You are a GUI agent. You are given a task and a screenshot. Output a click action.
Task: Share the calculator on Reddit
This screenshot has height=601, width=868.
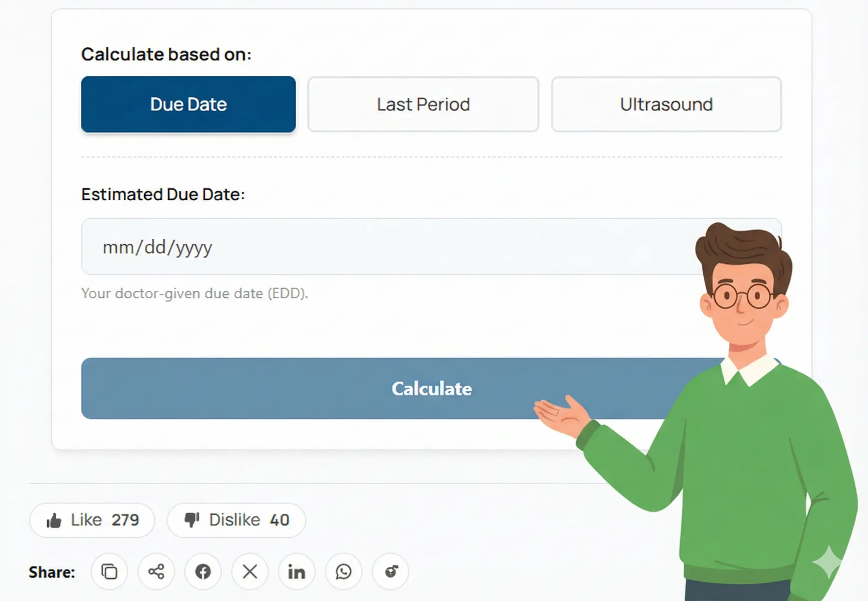coord(390,572)
